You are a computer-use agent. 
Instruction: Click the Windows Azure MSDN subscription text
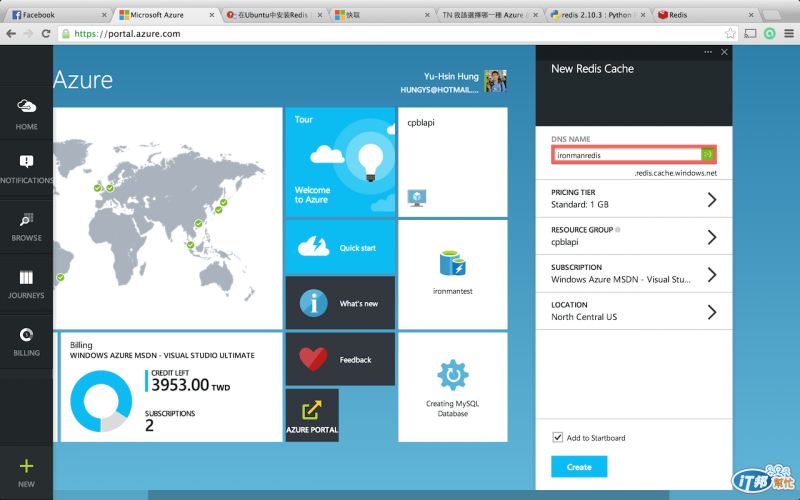(x=620, y=279)
